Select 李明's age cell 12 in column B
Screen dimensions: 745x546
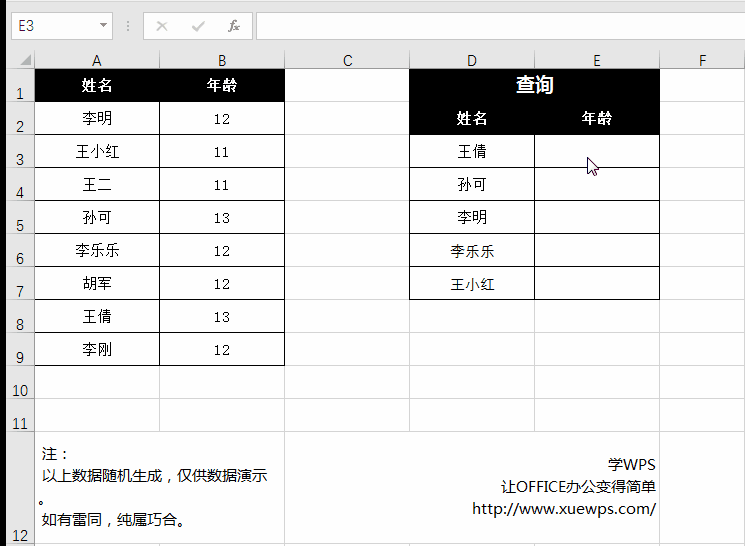[x=222, y=118]
